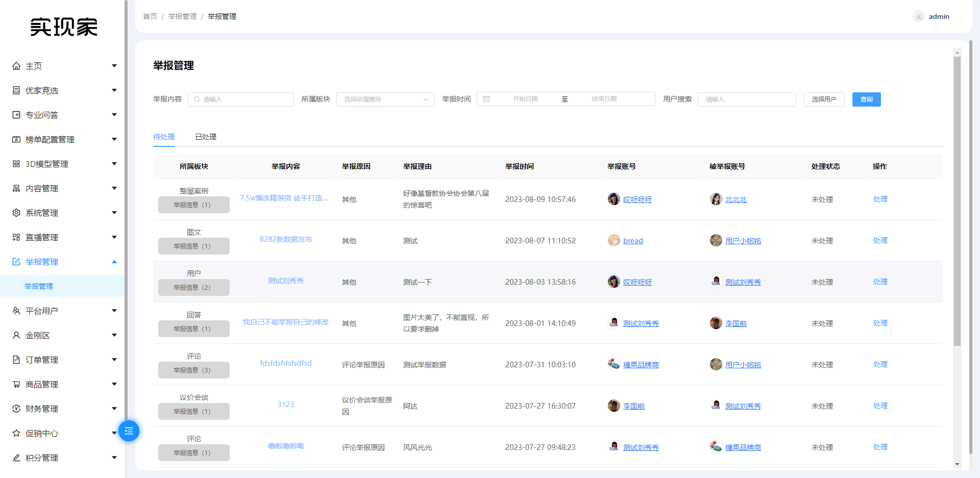Click the 促销中心 star icon
The image size is (980, 478).
click(16, 433)
